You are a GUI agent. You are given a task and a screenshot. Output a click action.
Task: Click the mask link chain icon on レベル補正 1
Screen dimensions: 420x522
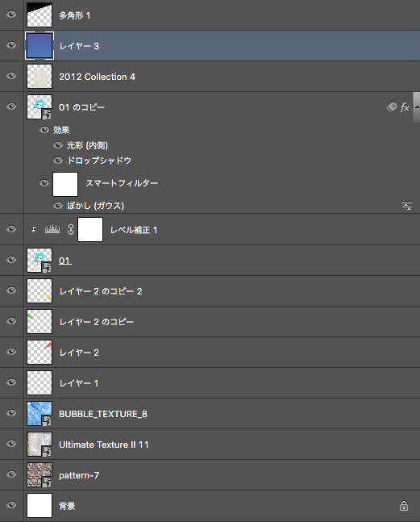click(x=70, y=229)
